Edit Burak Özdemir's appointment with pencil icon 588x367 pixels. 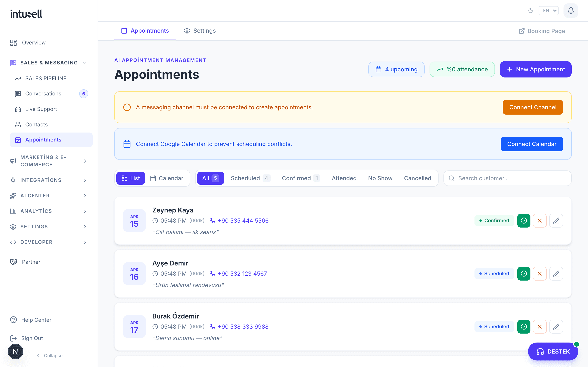coord(556,326)
